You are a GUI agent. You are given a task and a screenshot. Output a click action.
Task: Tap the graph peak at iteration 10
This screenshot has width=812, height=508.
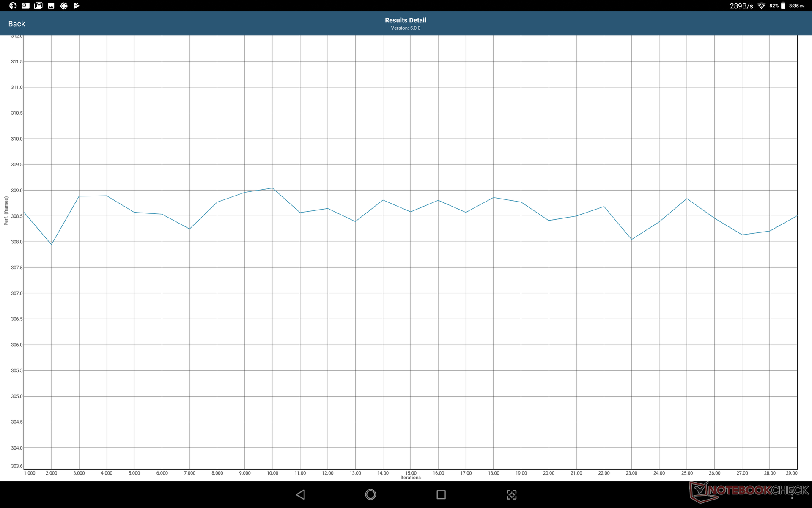coord(272,188)
